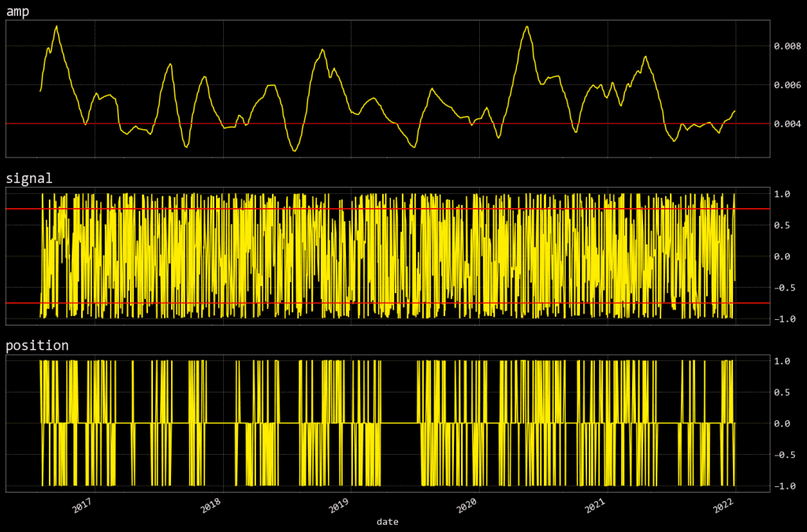Viewport: 807px width, 532px height.
Task: Click the 0.006 tick on amp axis
Action: click(787, 85)
